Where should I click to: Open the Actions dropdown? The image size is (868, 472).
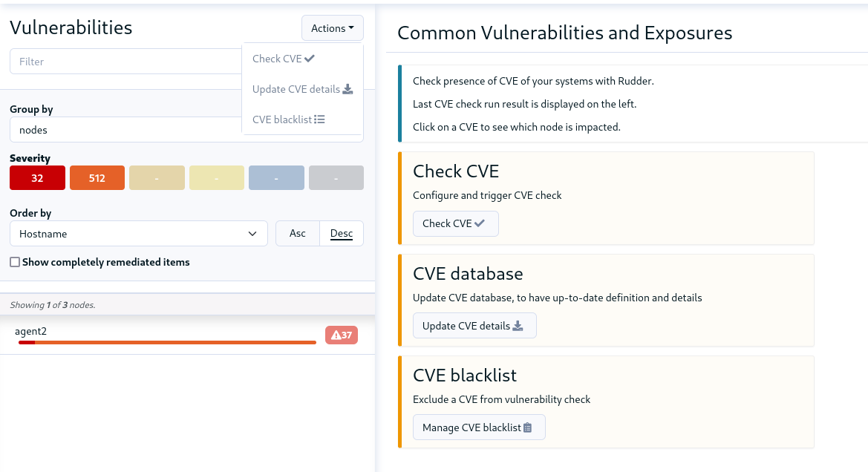pyautogui.click(x=332, y=27)
